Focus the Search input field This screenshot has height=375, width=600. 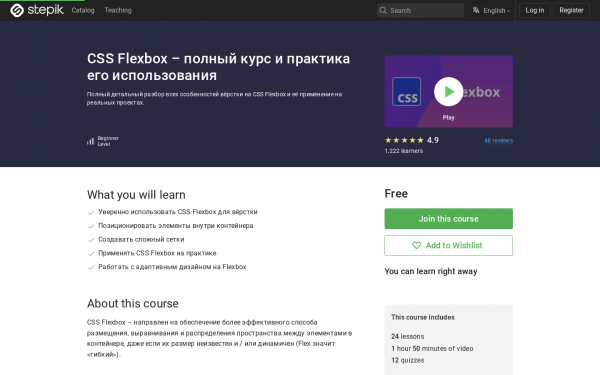point(420,10)
